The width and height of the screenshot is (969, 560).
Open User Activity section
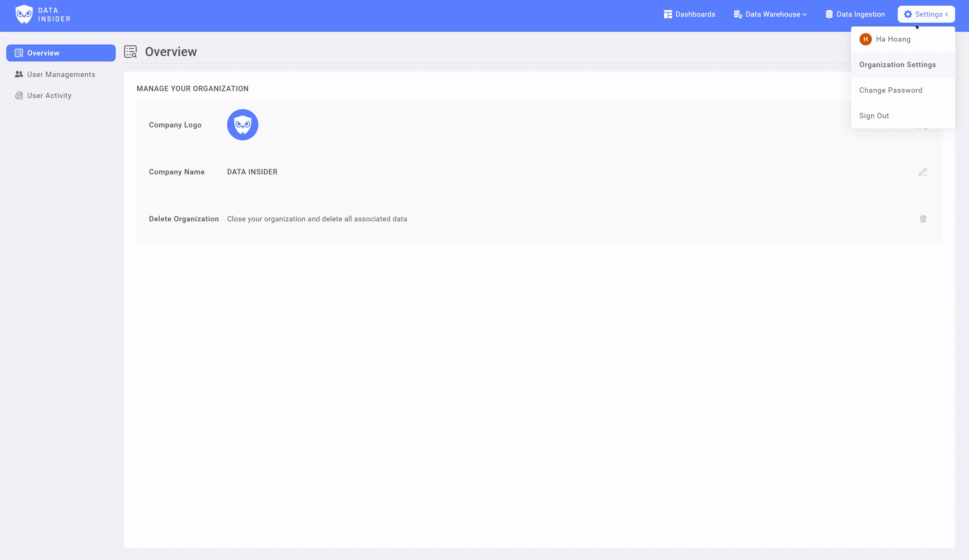pos(61,95)
